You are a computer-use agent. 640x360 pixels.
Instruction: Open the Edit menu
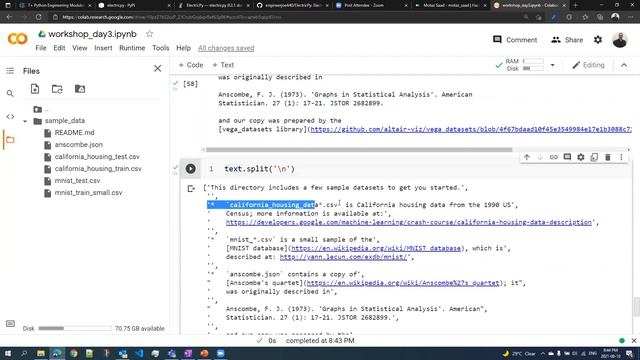point(59,48)
